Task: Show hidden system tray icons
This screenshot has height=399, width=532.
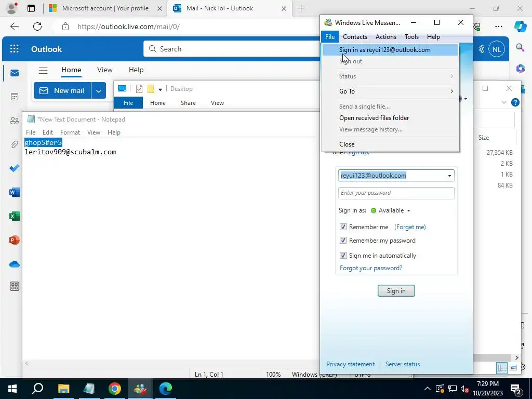Action: coord(428,389)
